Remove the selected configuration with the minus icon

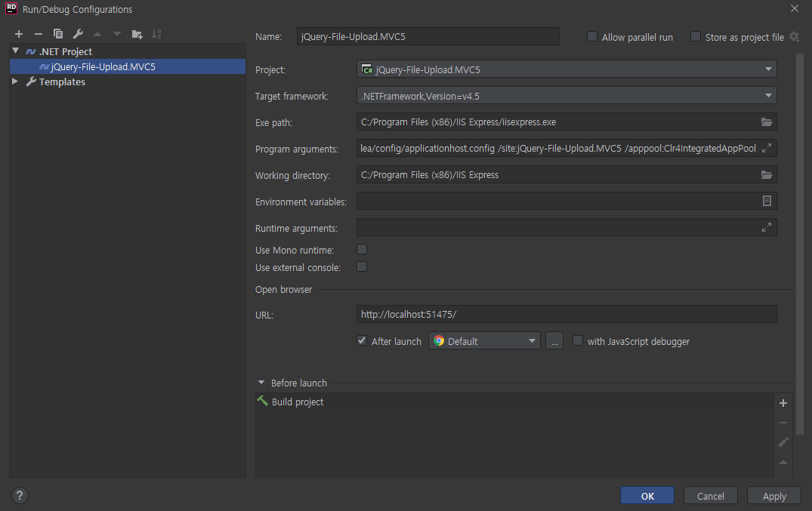(39, 34)
